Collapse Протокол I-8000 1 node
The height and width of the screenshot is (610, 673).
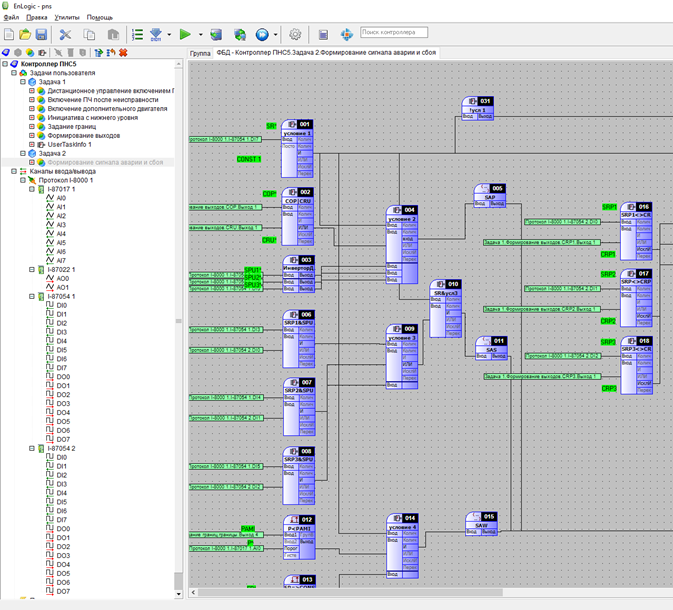pos(23,180)
